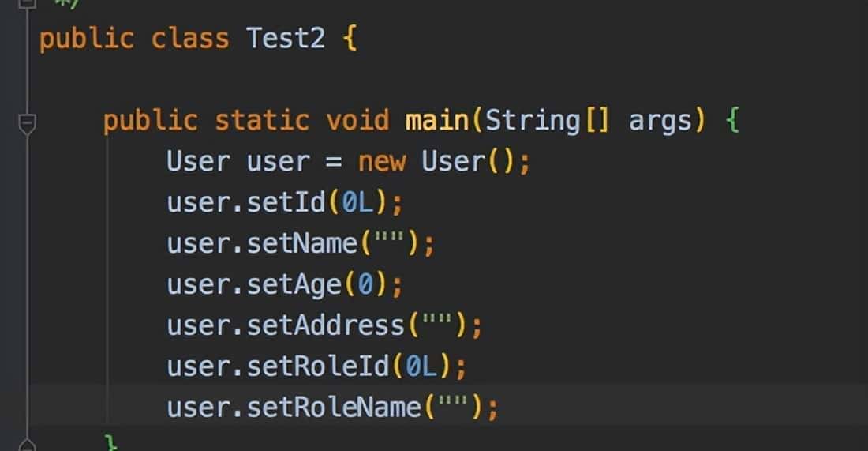Click the setRoleId method call

318,366
